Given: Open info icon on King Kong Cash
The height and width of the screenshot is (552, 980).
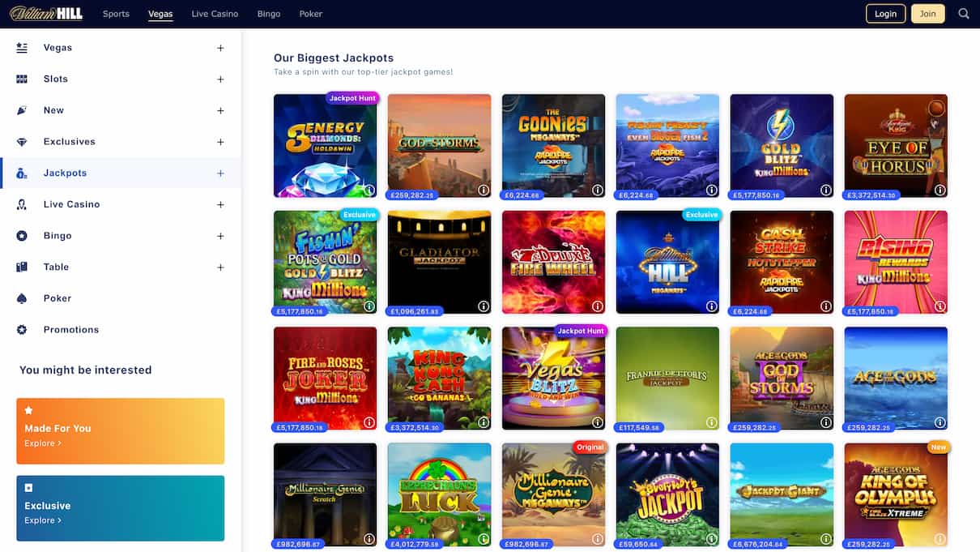Looking at the screenshot, I should [x=484, y=422].
